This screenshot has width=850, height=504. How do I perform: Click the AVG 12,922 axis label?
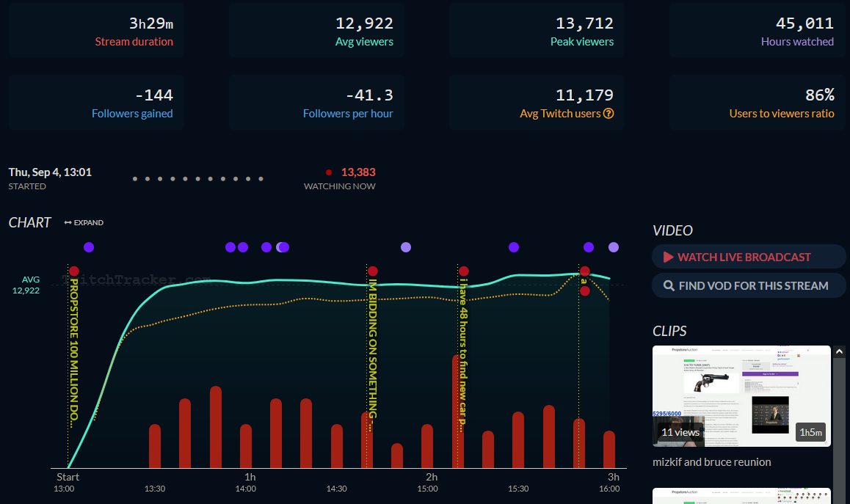(x=26, y=285)
